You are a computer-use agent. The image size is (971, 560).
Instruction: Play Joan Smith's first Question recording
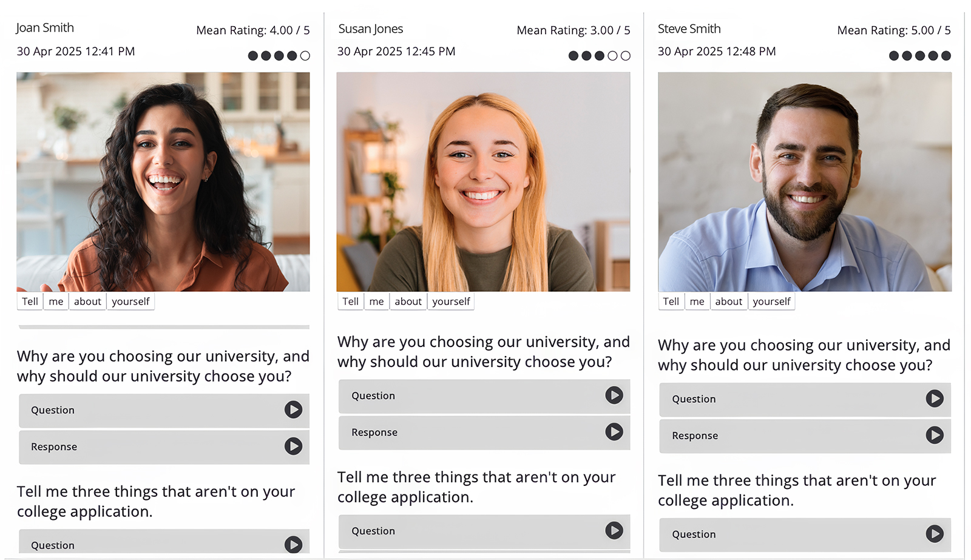(293, 410)
